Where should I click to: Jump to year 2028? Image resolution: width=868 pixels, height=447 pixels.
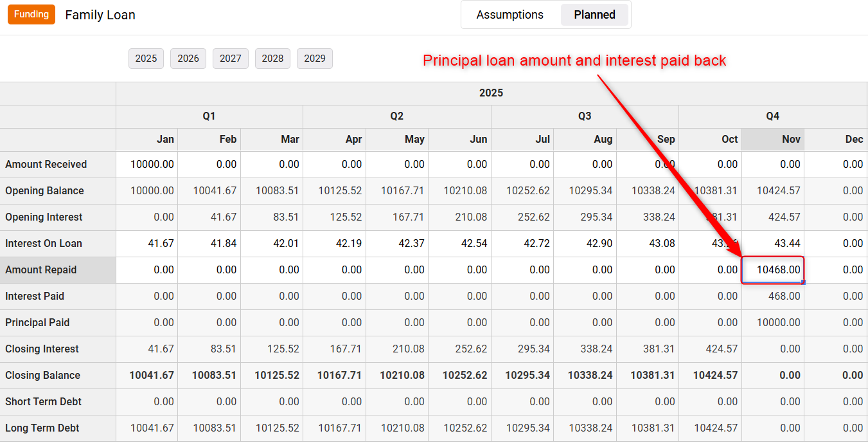(x=272, y=59)
